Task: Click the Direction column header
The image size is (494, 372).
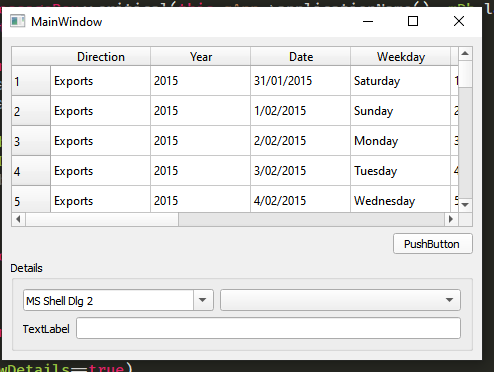Action: point(100,56)
